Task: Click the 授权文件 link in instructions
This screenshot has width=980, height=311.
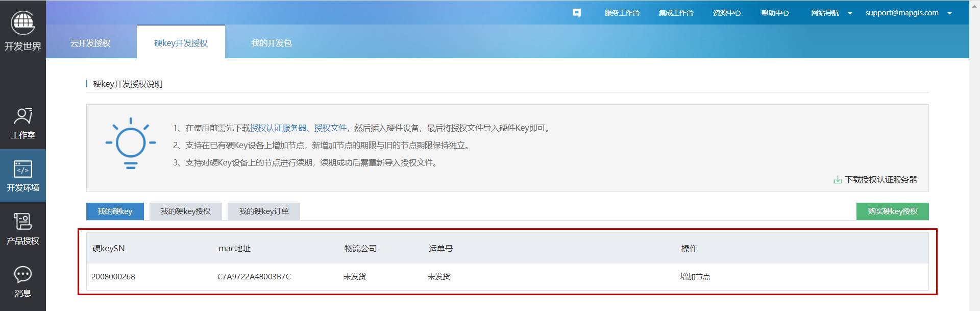Action: click(x=330, y=128)
